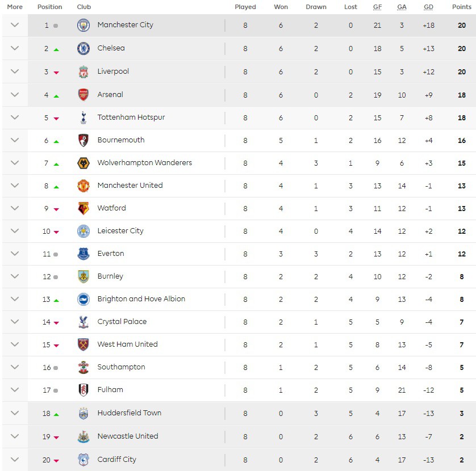Click the Arsenal club badge
Screen dimensions: 476x471
coord(83,95)
